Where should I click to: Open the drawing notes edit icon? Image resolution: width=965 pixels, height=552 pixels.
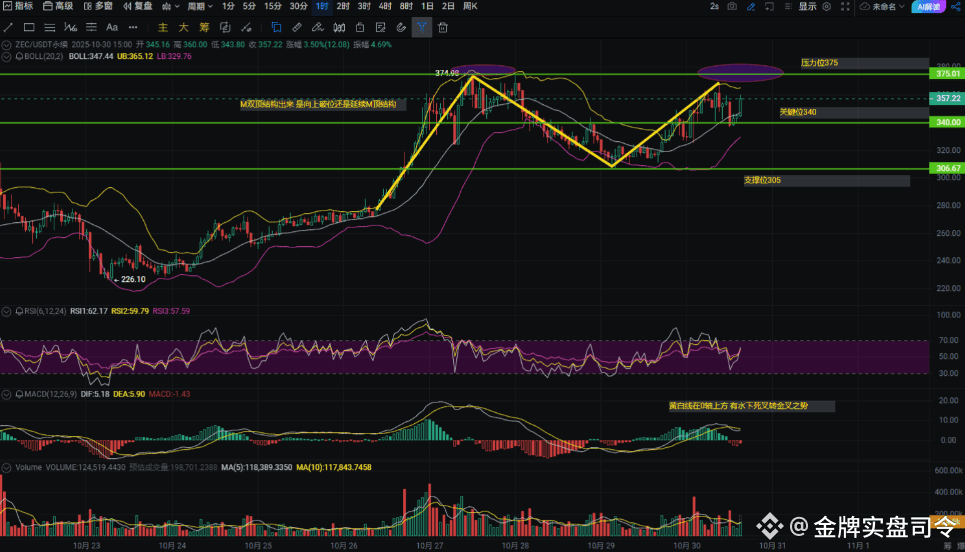380,27
